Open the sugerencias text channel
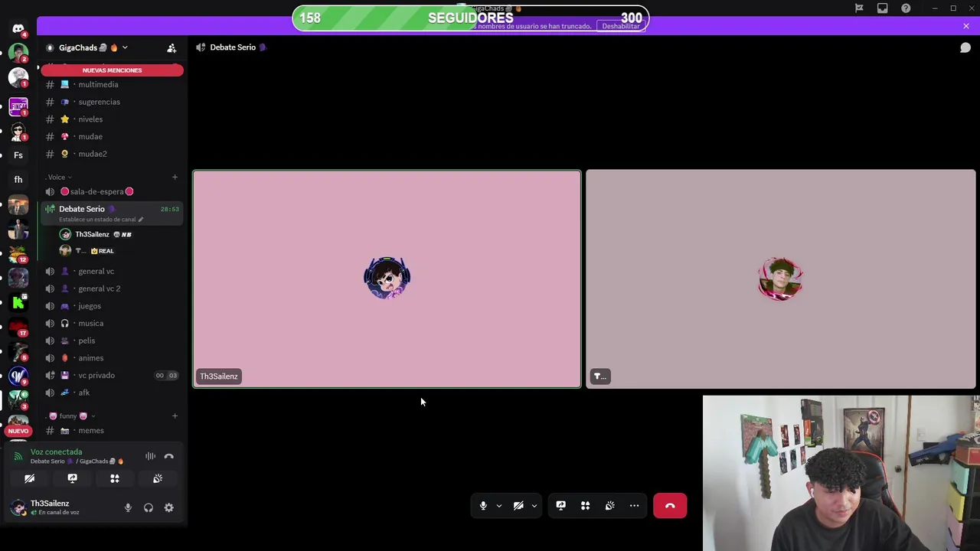980x551 pixels. coord(112,102)
